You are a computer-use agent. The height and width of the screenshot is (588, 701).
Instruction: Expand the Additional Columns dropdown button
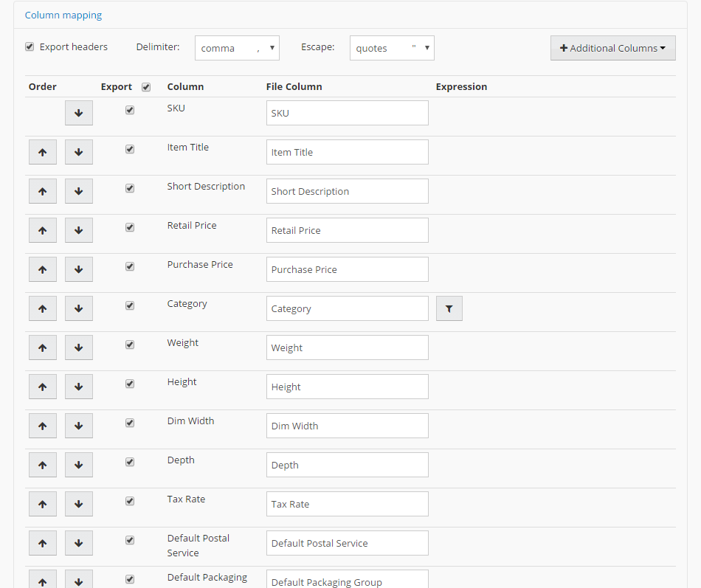pos(612,48)
